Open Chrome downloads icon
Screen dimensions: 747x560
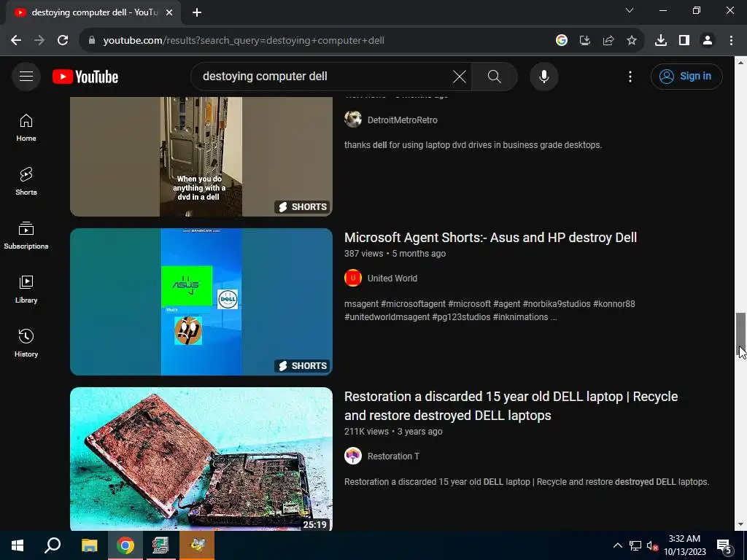pyautogui.click(x=660, y=41)
